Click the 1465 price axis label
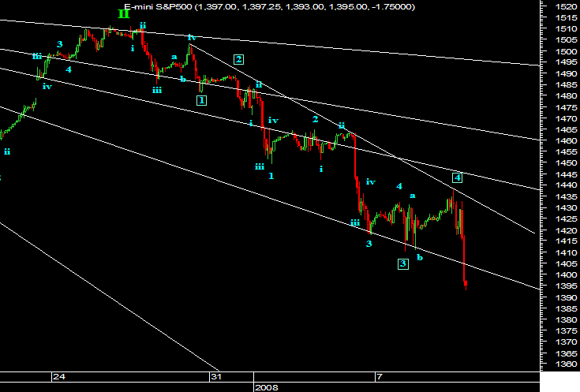This screenshot has height=392, width=580. pos(566,129)
